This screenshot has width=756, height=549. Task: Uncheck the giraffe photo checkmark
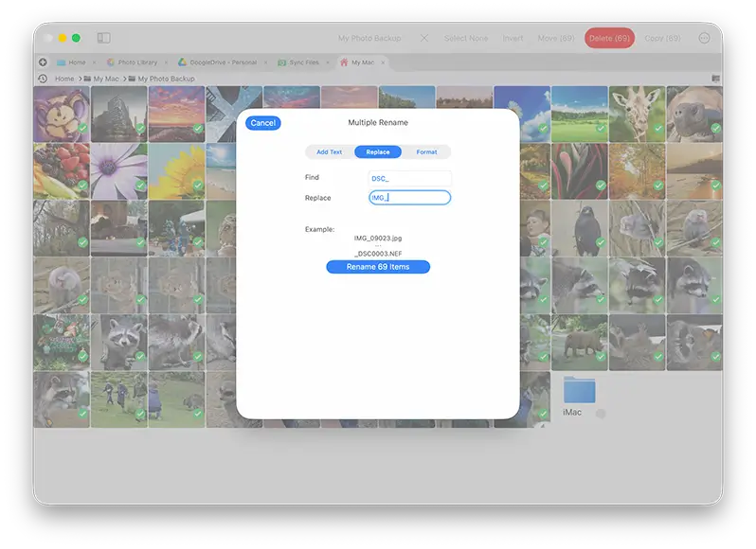658,128
